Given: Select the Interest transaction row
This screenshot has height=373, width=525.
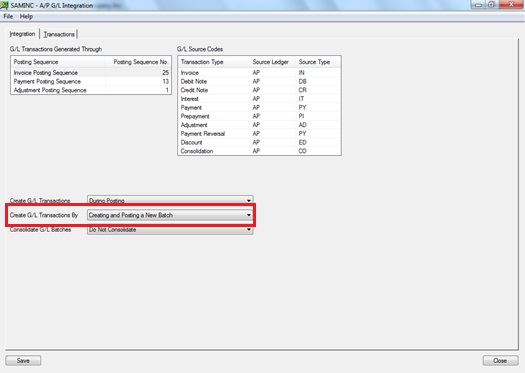Looking at the screenshot, I should tap(259, 99).
